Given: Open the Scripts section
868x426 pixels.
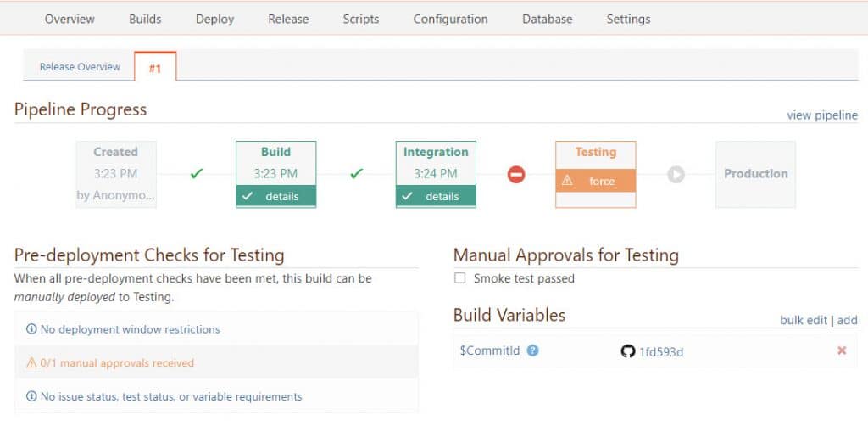Looking at the screenshot, I should (361, 19).
